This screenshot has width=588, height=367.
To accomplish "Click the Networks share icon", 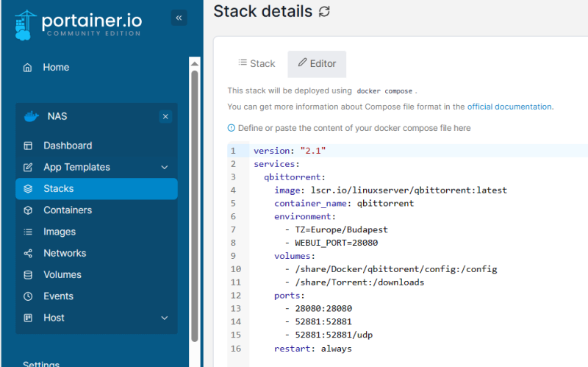I will pos(28,253).
